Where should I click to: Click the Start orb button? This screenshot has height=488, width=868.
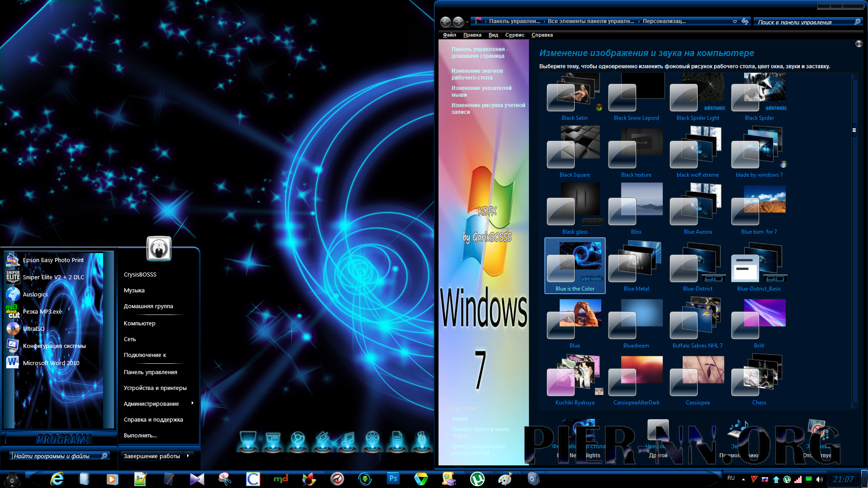[12, 479]
